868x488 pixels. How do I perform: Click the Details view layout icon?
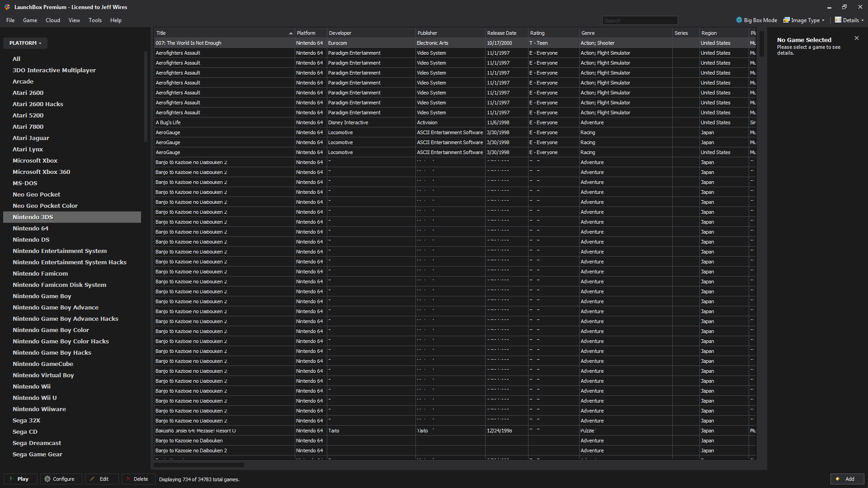838,20
